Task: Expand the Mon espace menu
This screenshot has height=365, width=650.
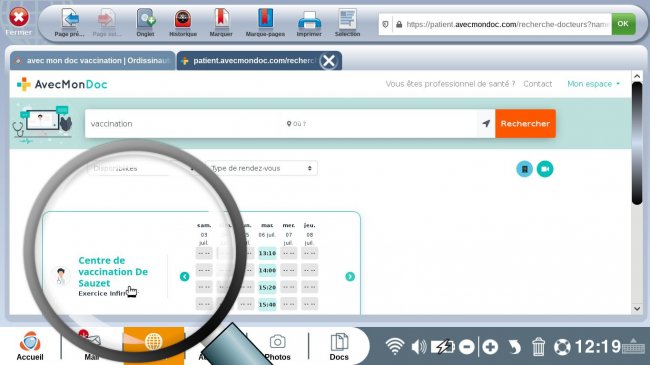Action: pos(593,84)
